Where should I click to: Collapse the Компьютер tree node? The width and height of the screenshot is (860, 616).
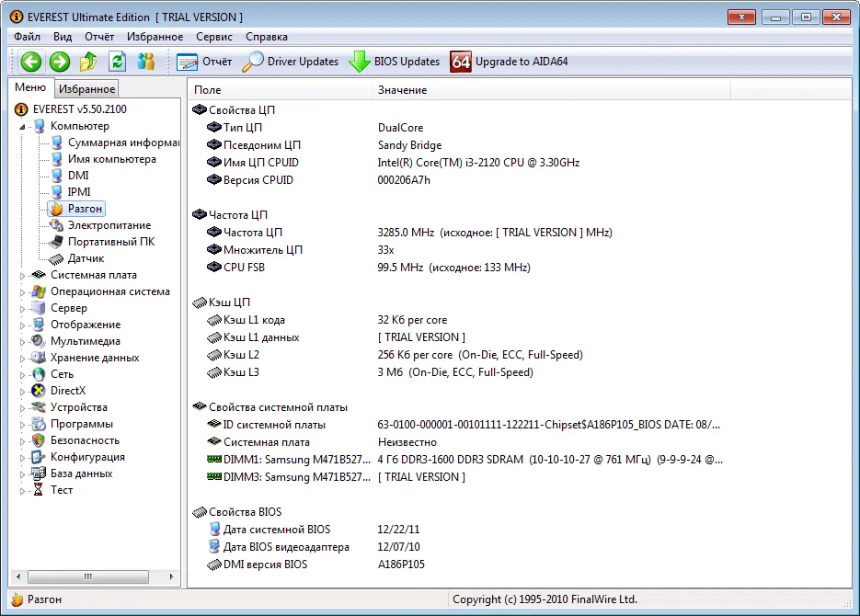pyautogui.click(x=23, y=127)
